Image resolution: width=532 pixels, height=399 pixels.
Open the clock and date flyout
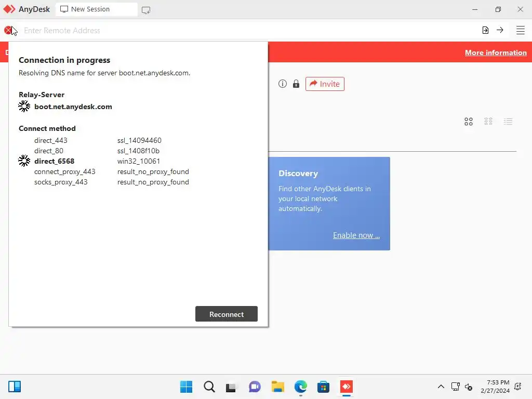pyautogui.click(x=495, y=387)
